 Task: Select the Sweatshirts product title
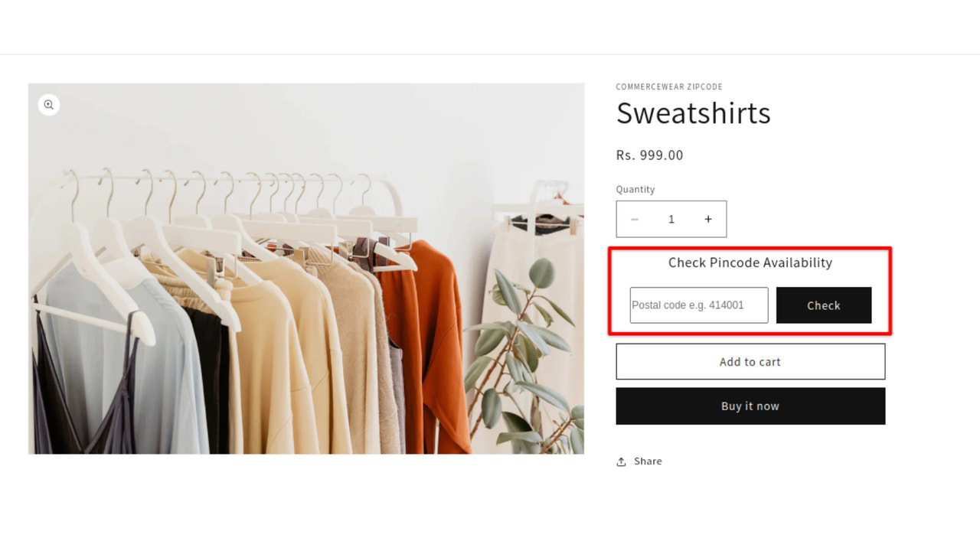(x=693, y=113)
